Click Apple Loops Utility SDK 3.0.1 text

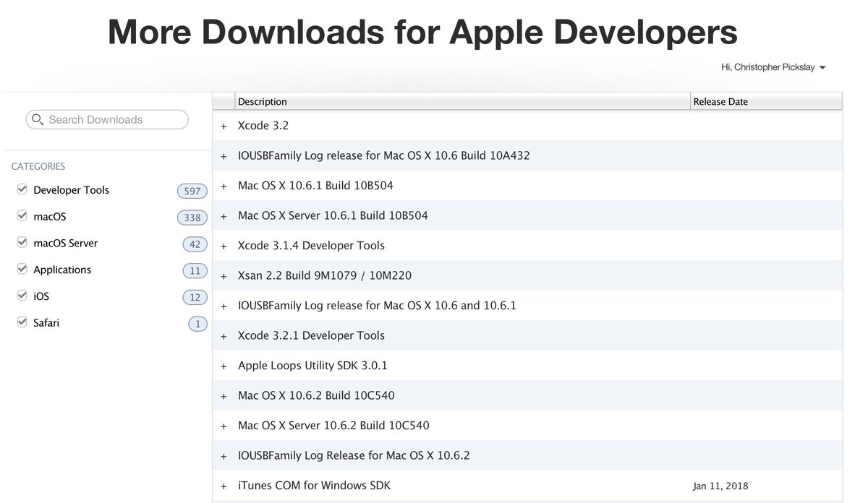[312, 365]
